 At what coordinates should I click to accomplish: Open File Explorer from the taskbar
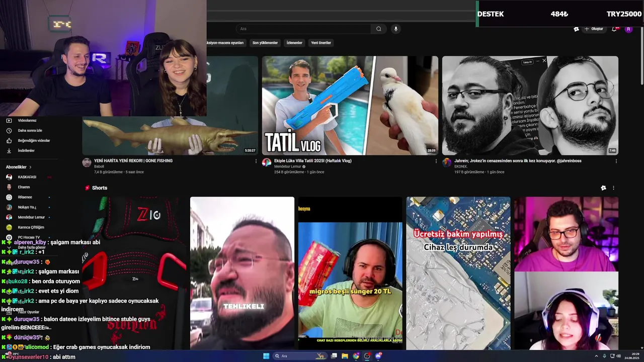tap(345, 356)
